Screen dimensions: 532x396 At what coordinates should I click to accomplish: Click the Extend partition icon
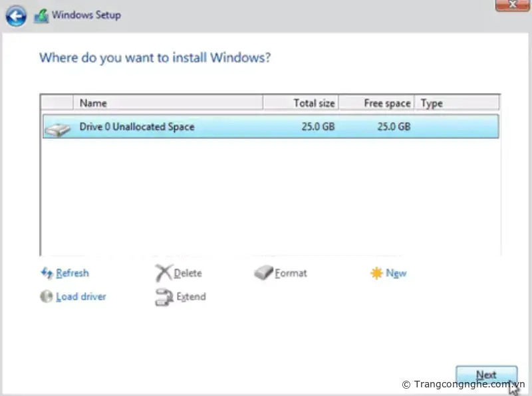tap(164, 298)
